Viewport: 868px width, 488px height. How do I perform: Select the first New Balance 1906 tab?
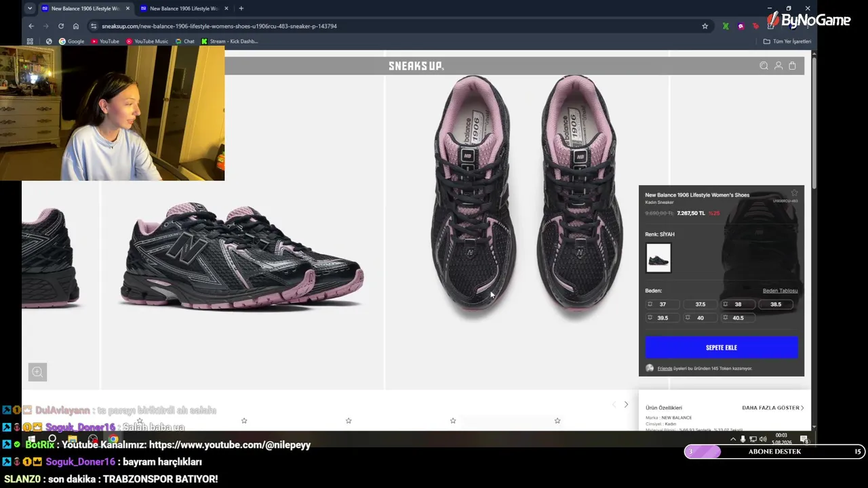pos(85,8)
